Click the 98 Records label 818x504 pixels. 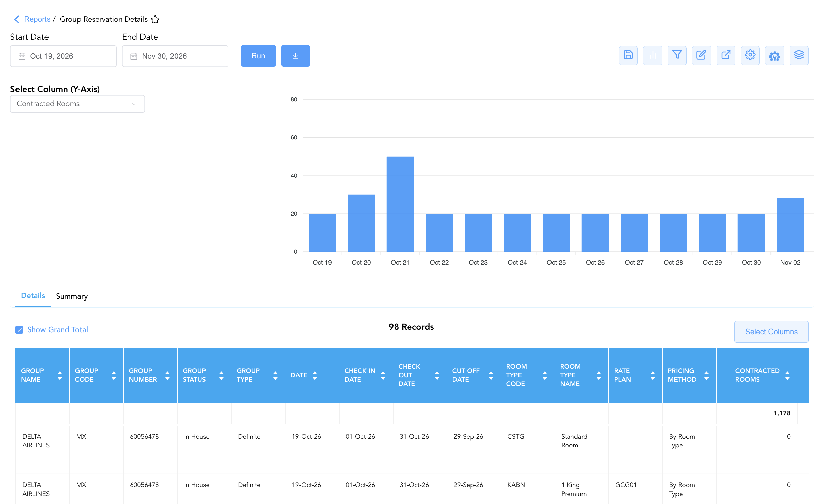coord(411,327)
